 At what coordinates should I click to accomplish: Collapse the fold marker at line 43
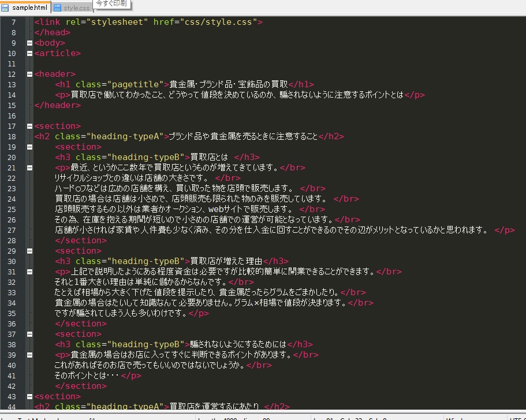point(29,396)
